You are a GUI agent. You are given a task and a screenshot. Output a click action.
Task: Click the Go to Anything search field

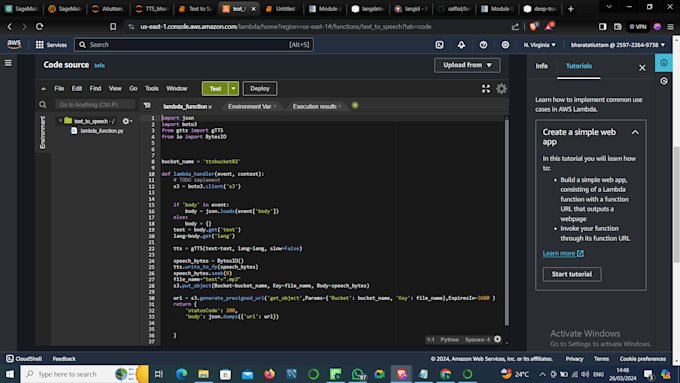[x=95, y=105]
